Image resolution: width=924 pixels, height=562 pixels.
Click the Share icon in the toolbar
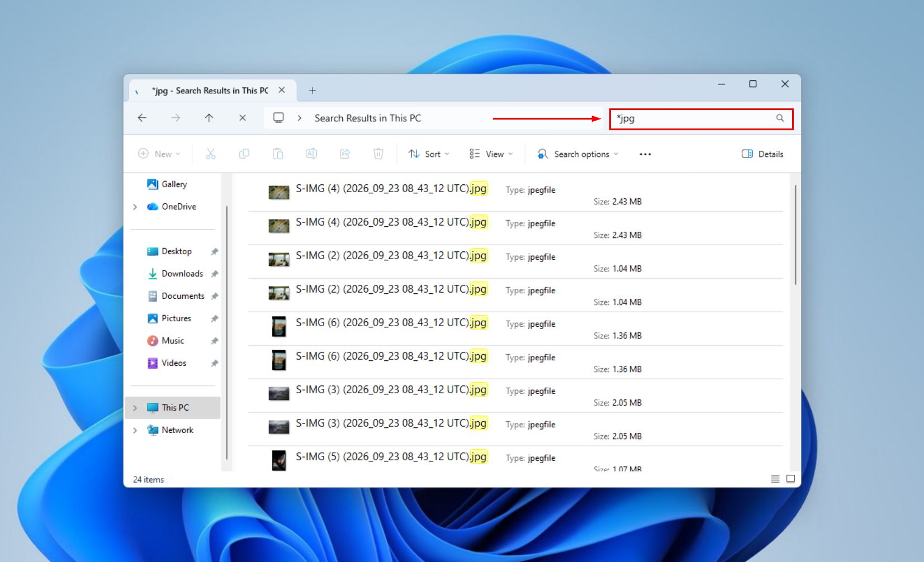(x=345, y=154)
